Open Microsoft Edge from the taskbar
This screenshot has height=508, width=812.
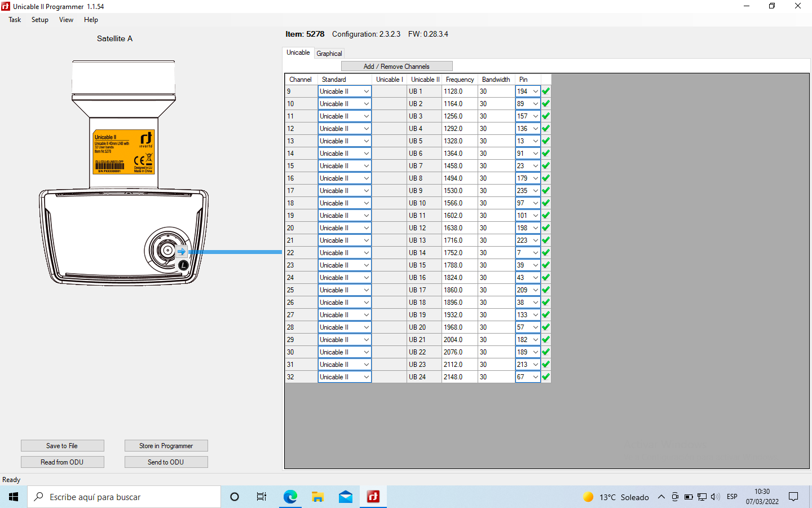pyautogui.click(x=290, y=497)
